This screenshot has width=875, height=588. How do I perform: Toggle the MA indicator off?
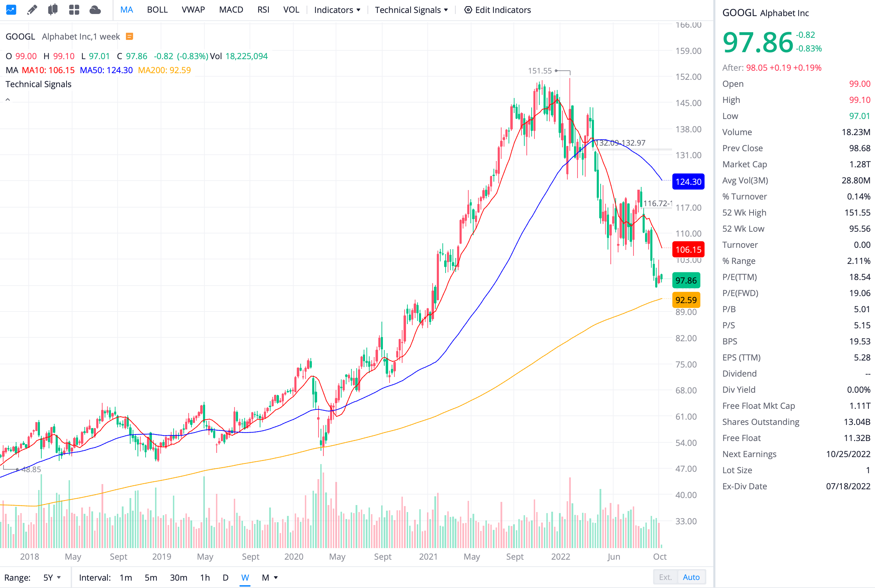(126, 10)
